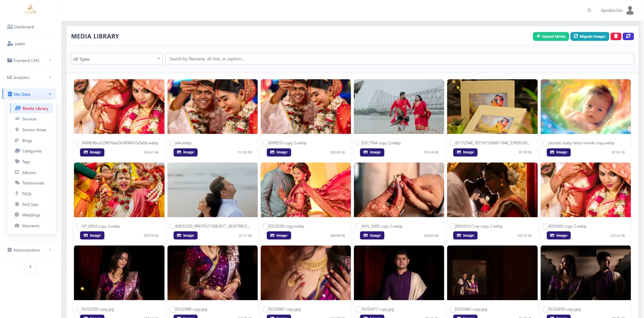
Task: Click the red trash delete icon button
Action: 616,36
